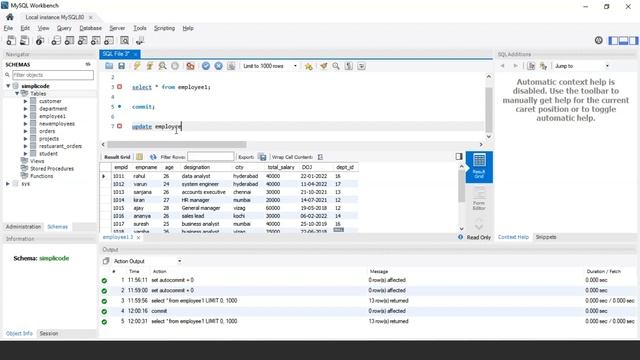Click the beautify query broom icon
This screenshot has width=640, height=360.
(324, 66)
